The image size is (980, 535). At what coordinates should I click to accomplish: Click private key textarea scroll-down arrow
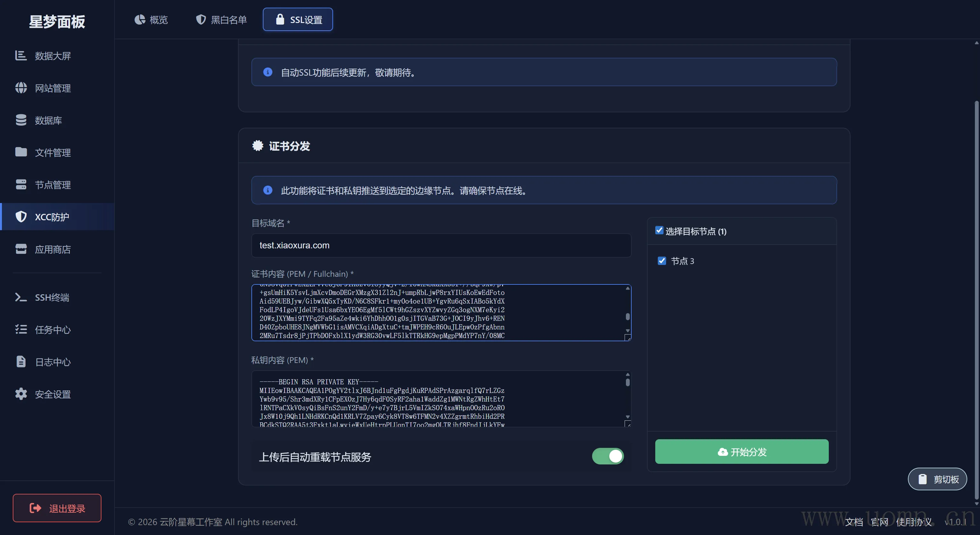pos(627,417)
